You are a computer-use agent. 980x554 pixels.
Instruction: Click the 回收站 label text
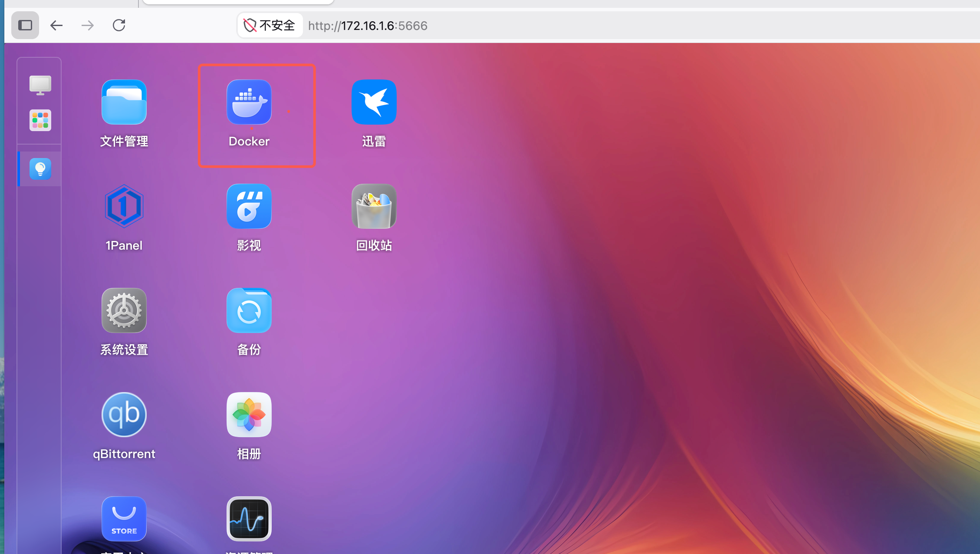374,246
